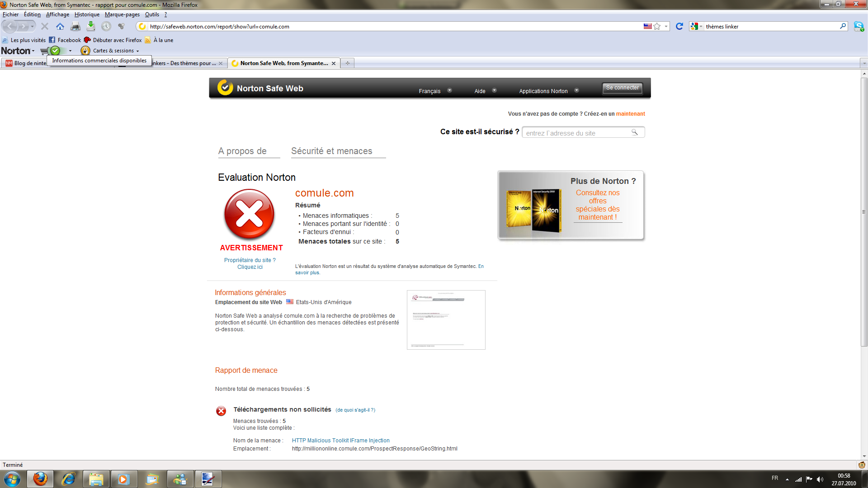Open the Facebook bookmark
Image resolution: width=868 pixels, height=488 pixels.
(x=65, y=40)
